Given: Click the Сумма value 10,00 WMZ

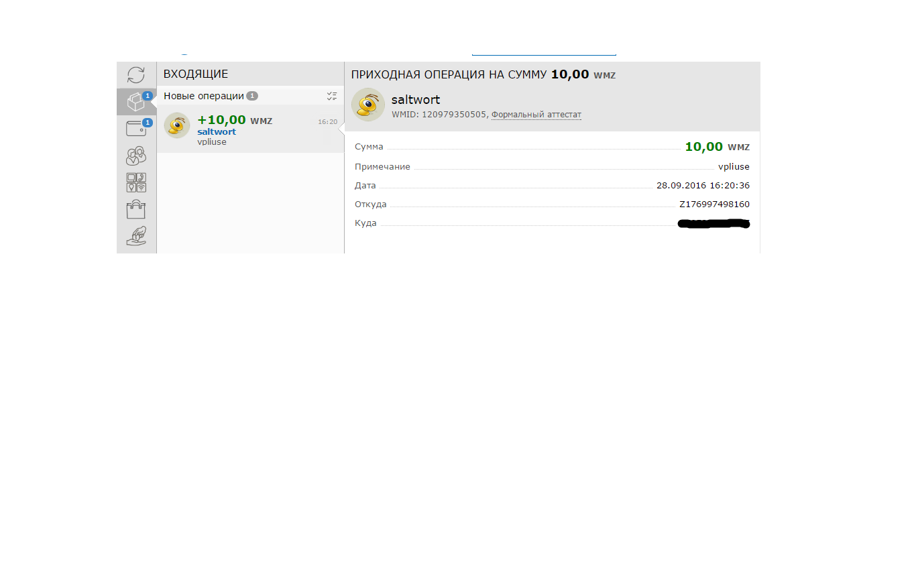Looking at the screenshot, I should point(718,147).
